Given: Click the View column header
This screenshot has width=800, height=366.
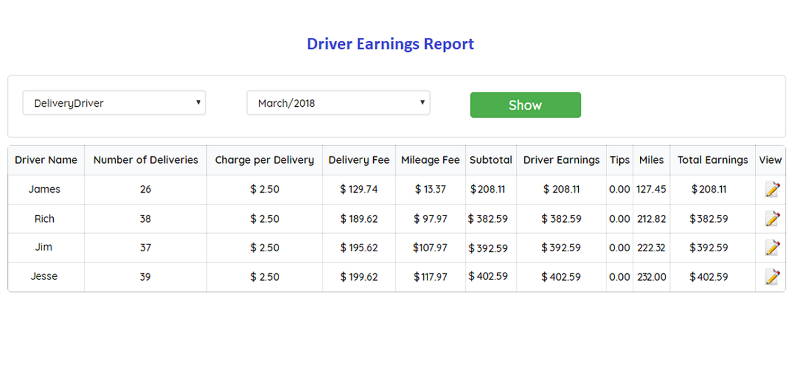Looking at the screenshot, I should [770, 160].
